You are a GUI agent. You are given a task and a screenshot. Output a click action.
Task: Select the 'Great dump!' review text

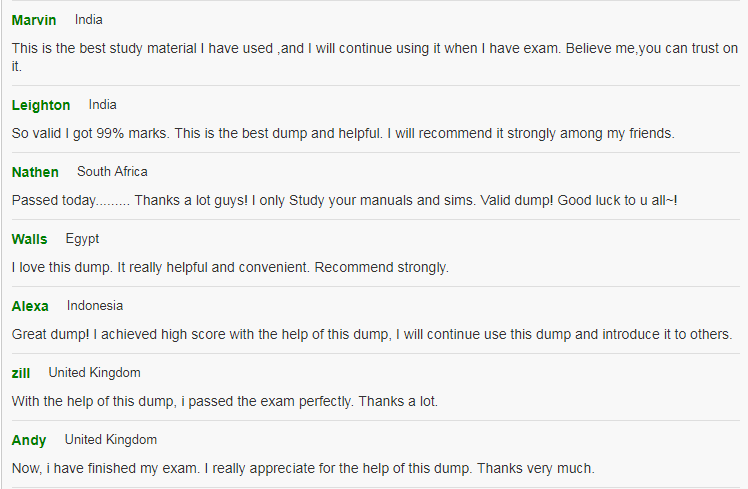372,334
